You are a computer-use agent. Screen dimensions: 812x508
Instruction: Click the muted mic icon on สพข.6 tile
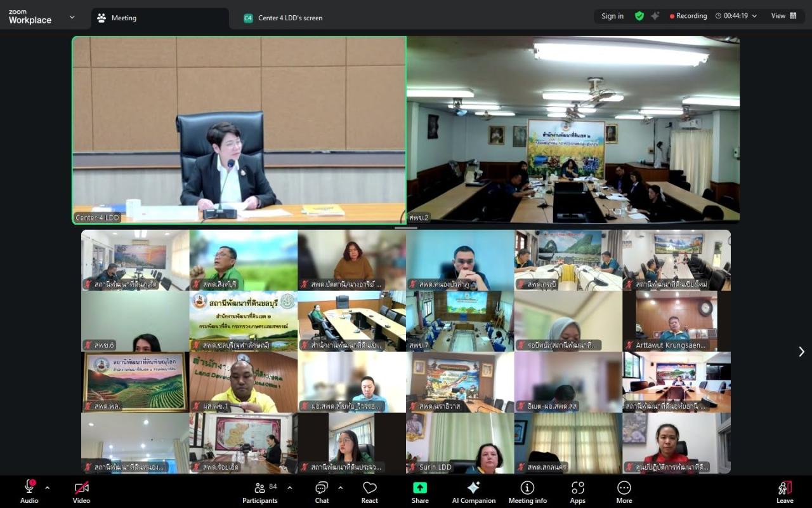88,345
